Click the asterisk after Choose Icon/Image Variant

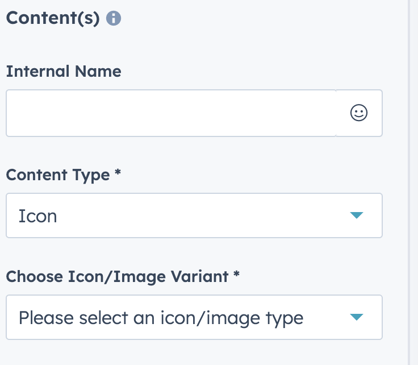236,274
